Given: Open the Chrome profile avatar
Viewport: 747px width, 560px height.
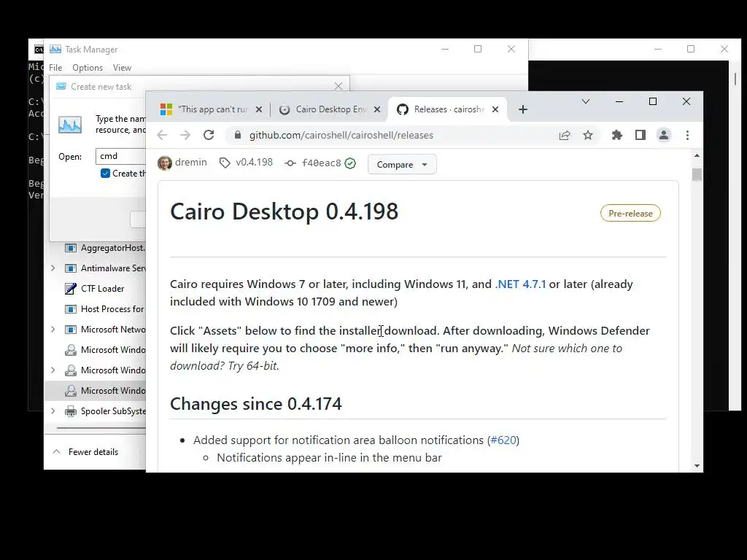Looking at the screenshot, I should pyautogui.click(x=664, y=135).
